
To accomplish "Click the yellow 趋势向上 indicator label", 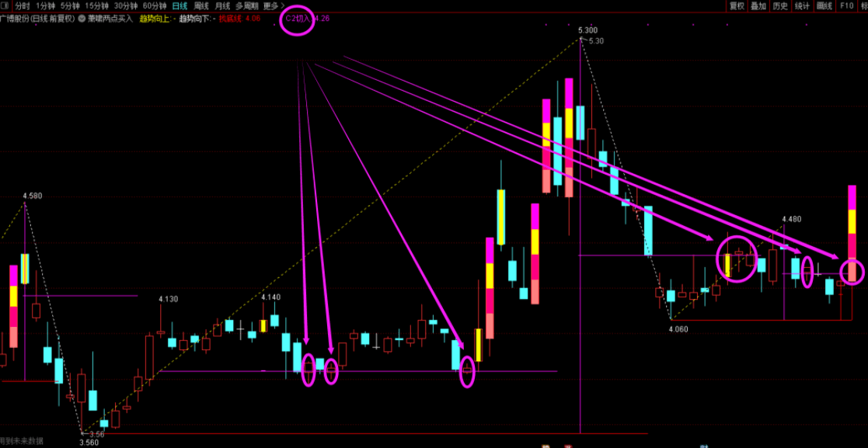I will [156, 19].
